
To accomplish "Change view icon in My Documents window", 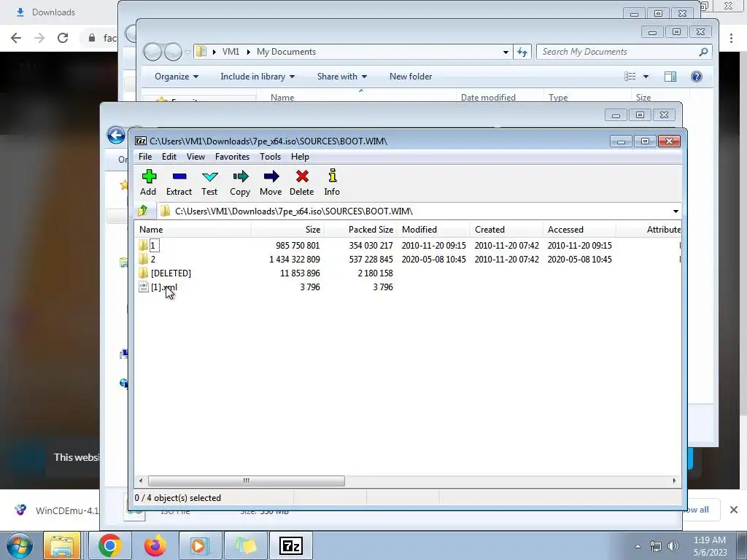I will coord(630,76).
